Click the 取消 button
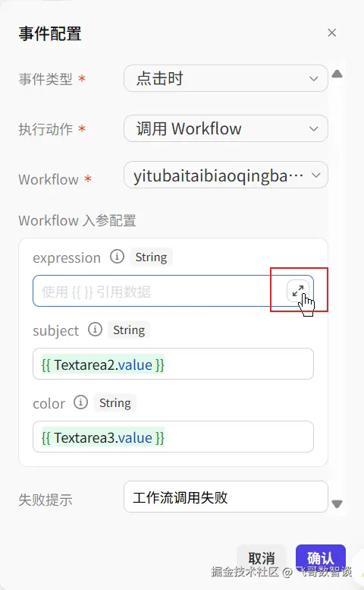 [x=262, y=558]
